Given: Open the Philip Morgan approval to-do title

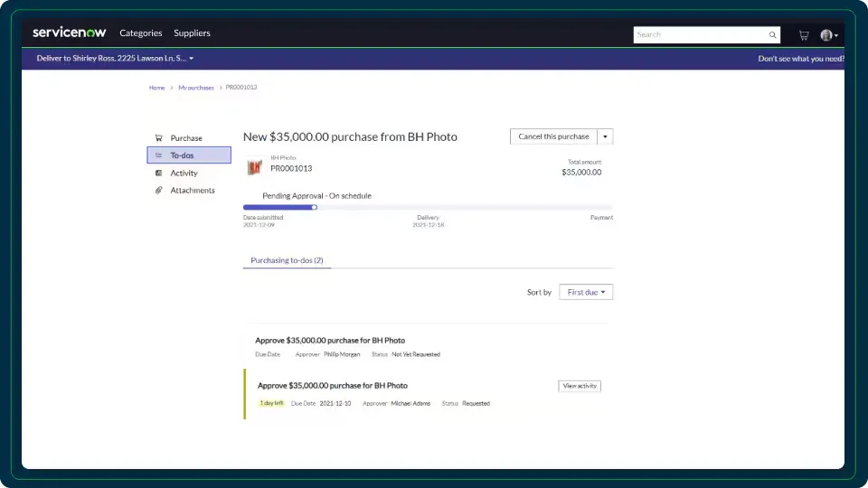Looking at the screenshot, I should click(330, 341).
